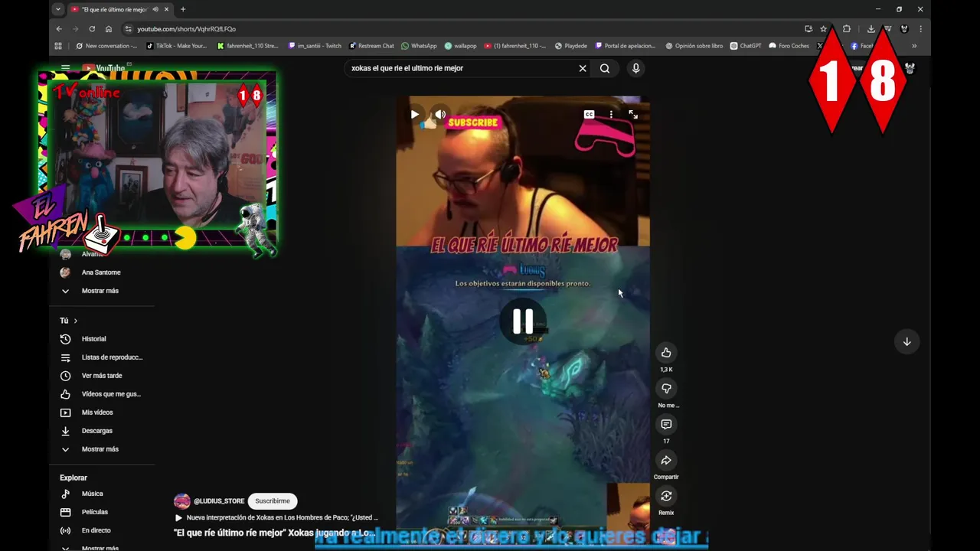Screen dimensions: 980x551
Task: Open the 'Nueva interpretación de Xokas' related video
Action: point(276,517)
